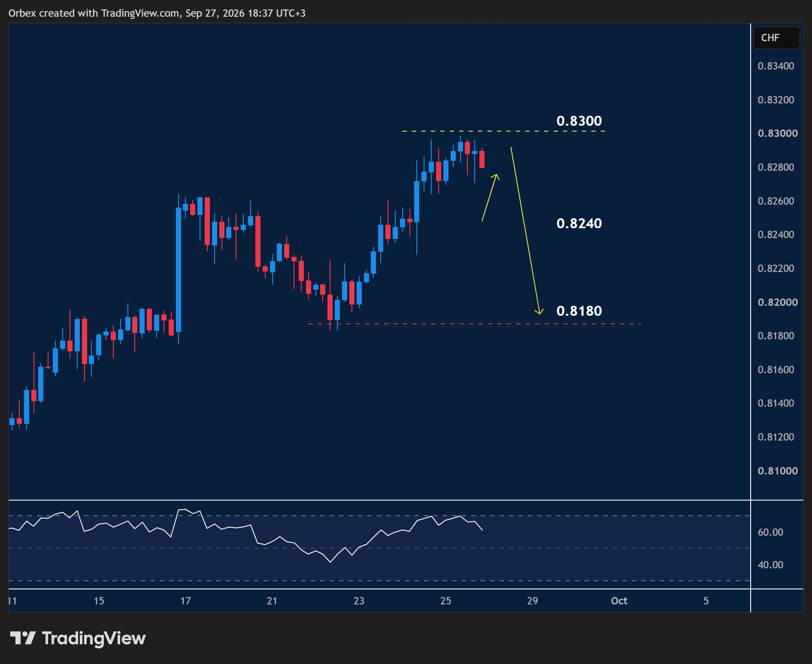812x664 pixels.
Task: Select the 25 date label on time axis
Action: (445, 601)
